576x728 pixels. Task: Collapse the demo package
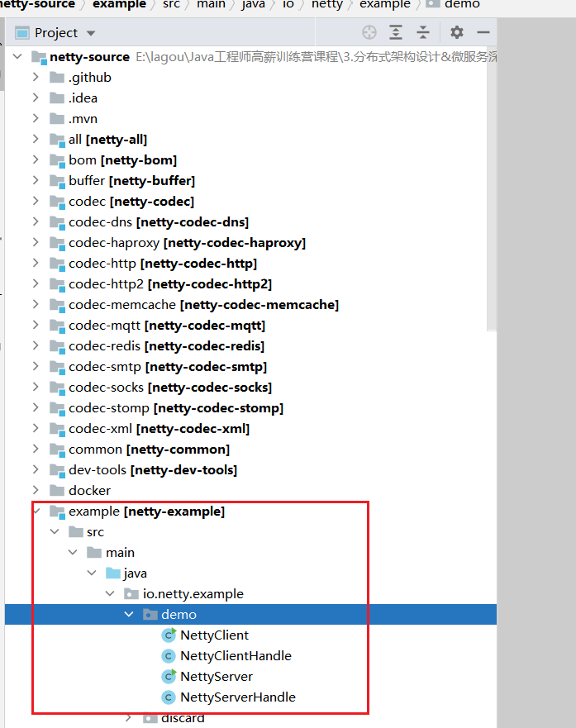pyautogui.click(x=129, y=614)
